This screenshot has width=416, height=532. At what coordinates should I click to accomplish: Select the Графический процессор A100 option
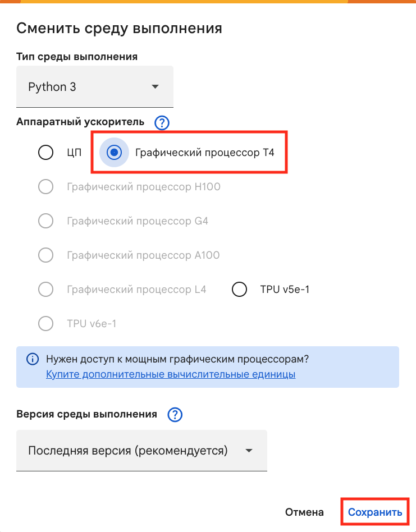click(x=45, y=255)
